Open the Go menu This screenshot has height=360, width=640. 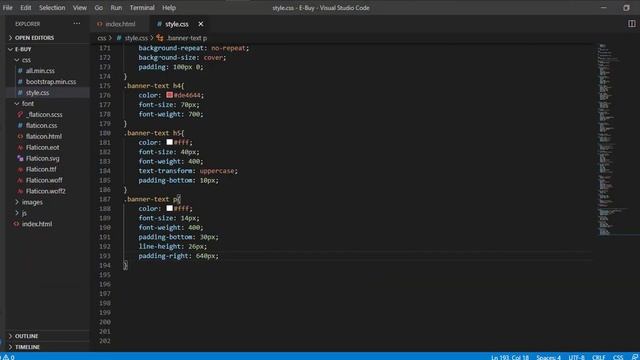[x=98, y=8]
